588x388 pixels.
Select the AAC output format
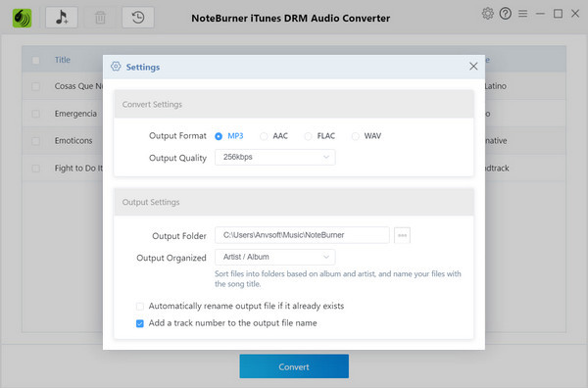coord(264,136)
